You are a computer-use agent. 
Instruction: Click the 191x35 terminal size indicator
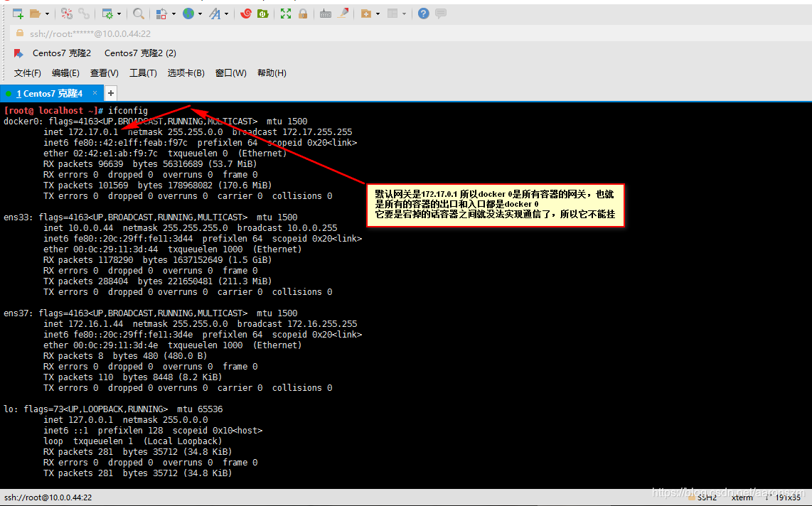(x=788, y=497)
